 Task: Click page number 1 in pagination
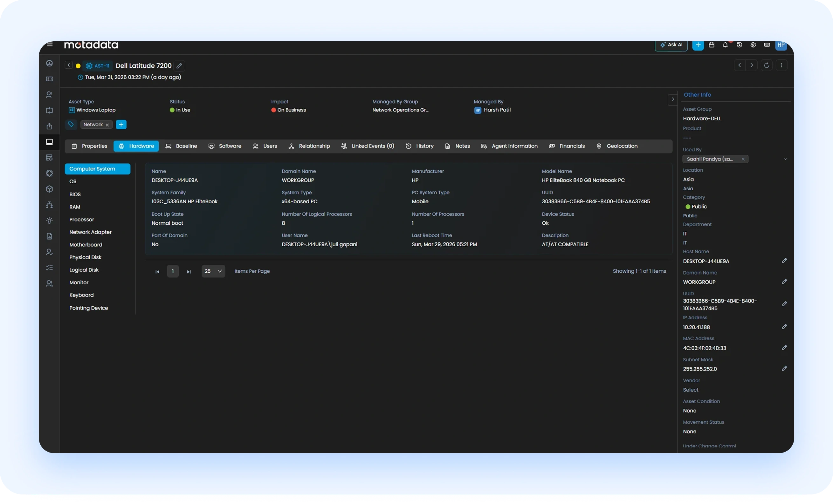[173, 271]
